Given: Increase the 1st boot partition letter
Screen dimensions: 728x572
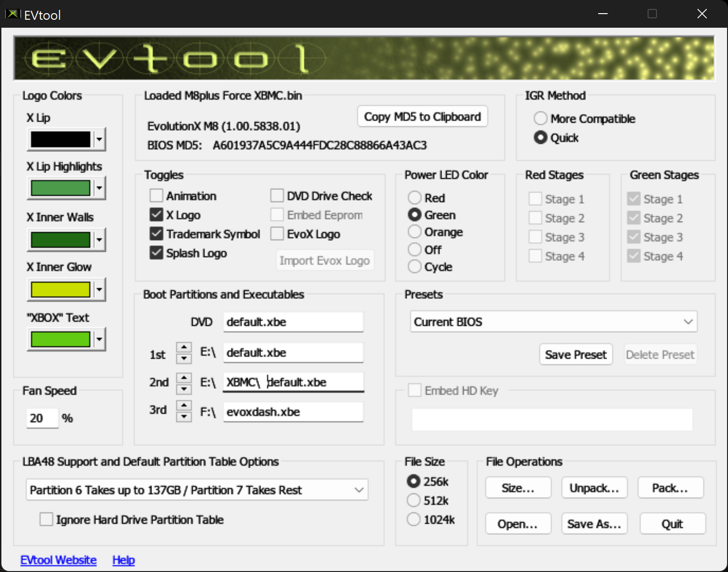Looking at the screenshot, I should [184, 348].
